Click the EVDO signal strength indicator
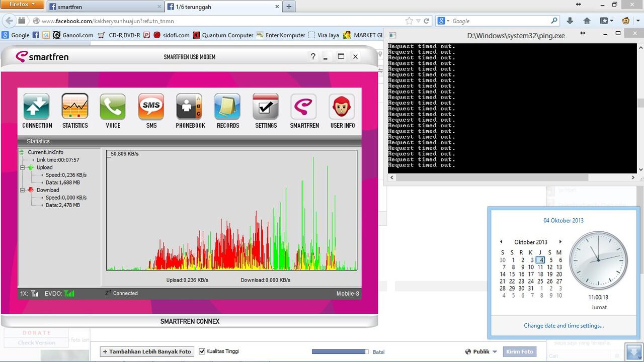The height and width of the screenshot is (362, 644). click(69, 293)
